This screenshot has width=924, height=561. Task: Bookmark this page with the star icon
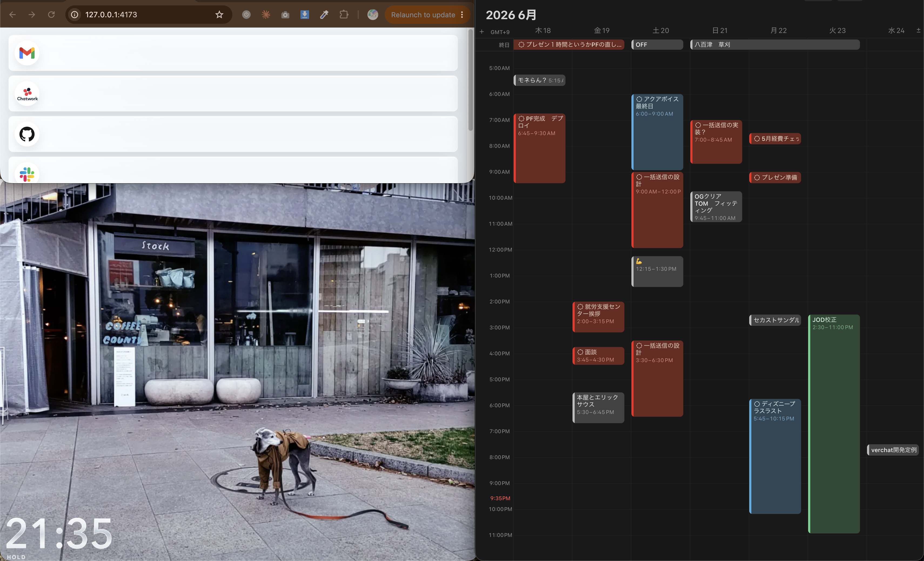(x=219, y=15)
